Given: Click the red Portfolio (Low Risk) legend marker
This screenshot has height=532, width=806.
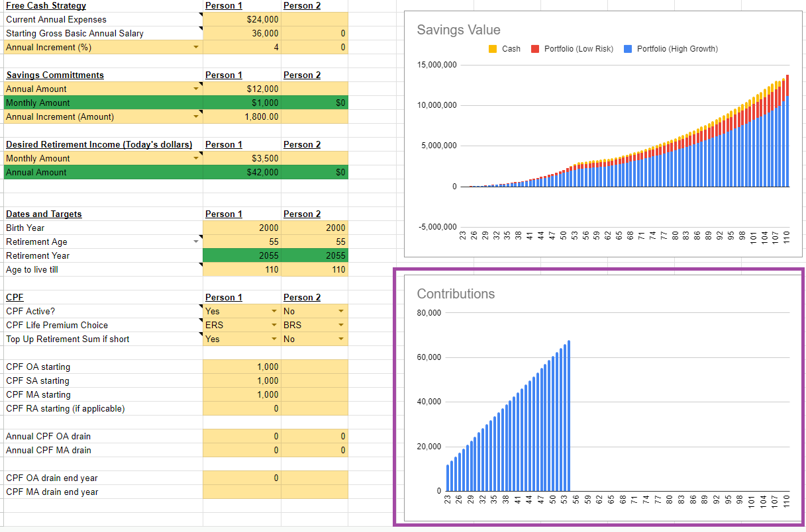Looking at the screenshot, I should pyautogui.click(x=535, y=49).
